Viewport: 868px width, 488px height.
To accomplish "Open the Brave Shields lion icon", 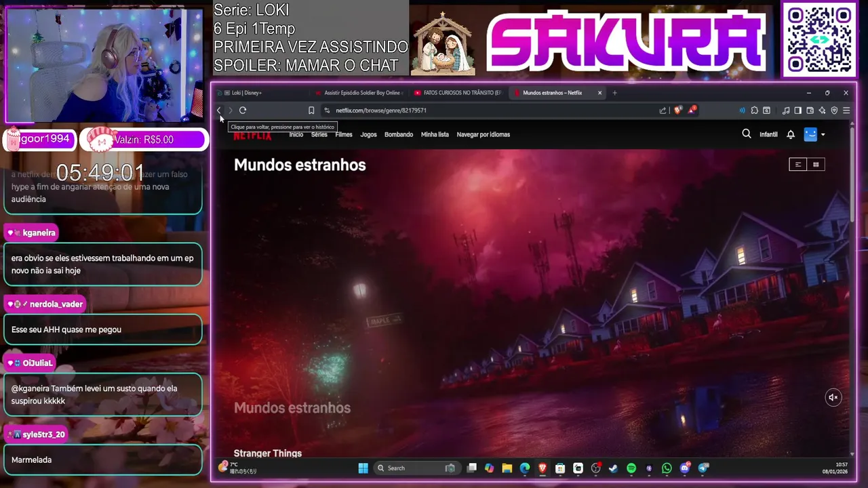I will [678, 110].
